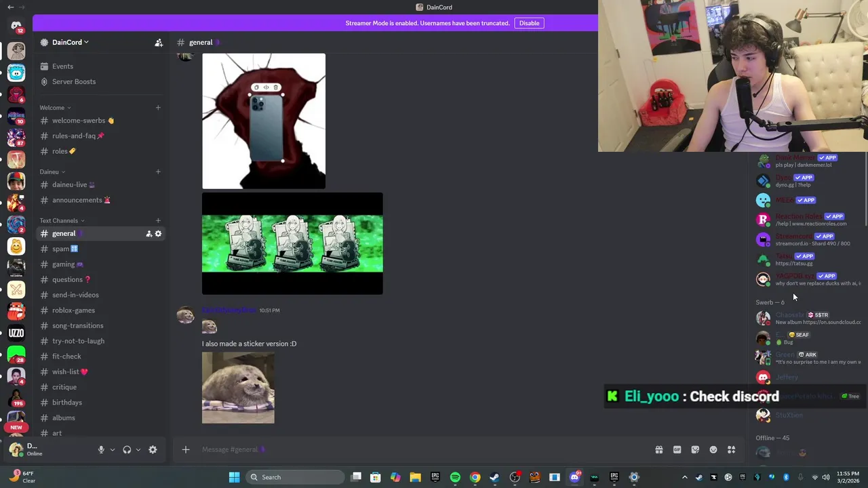Collapse the Daineu category
Image resolution: width=868 pixels, height=488 pixels.
click(x=52, y=172)
